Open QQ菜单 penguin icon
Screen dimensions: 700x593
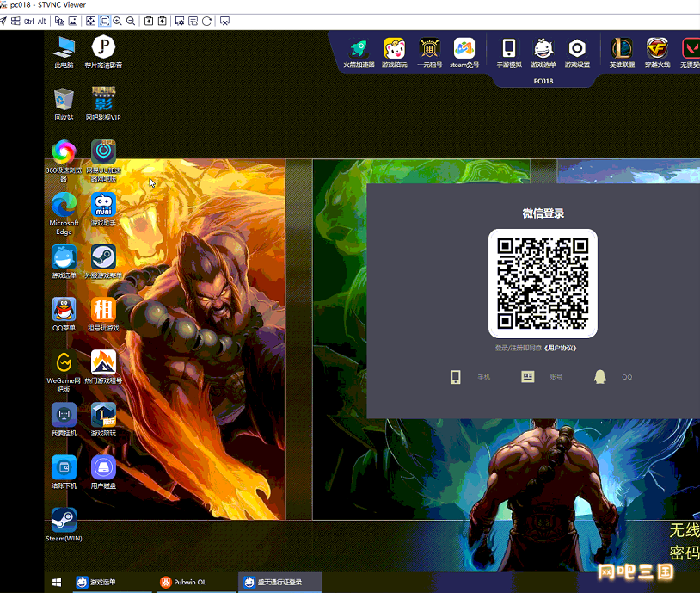(64, 315)
